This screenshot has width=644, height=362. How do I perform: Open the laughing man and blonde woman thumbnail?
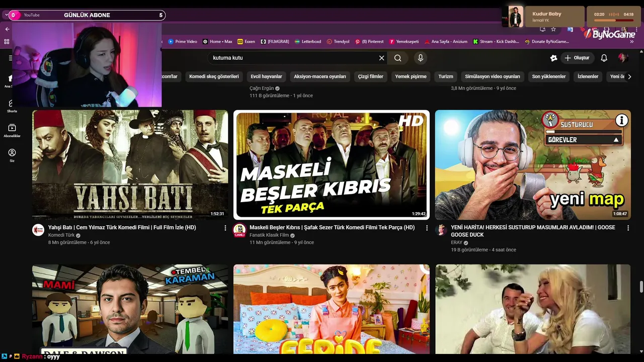coord(533,309)
